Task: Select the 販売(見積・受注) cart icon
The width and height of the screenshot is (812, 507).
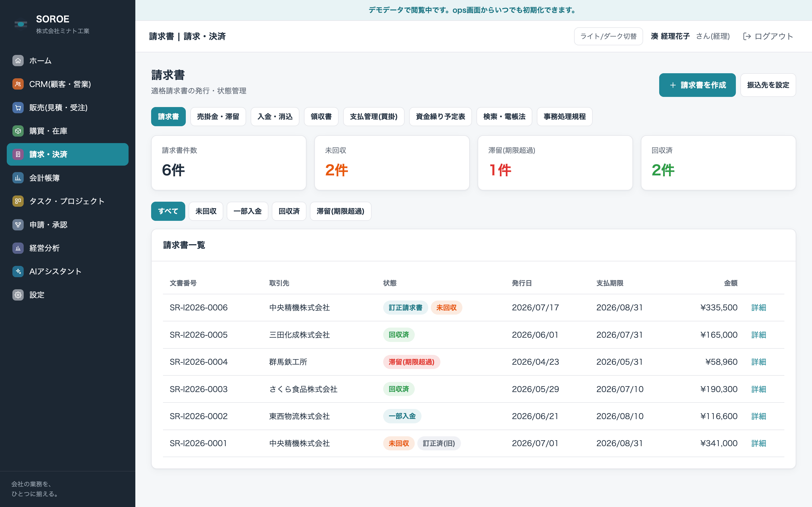Action: coord(18,108)
